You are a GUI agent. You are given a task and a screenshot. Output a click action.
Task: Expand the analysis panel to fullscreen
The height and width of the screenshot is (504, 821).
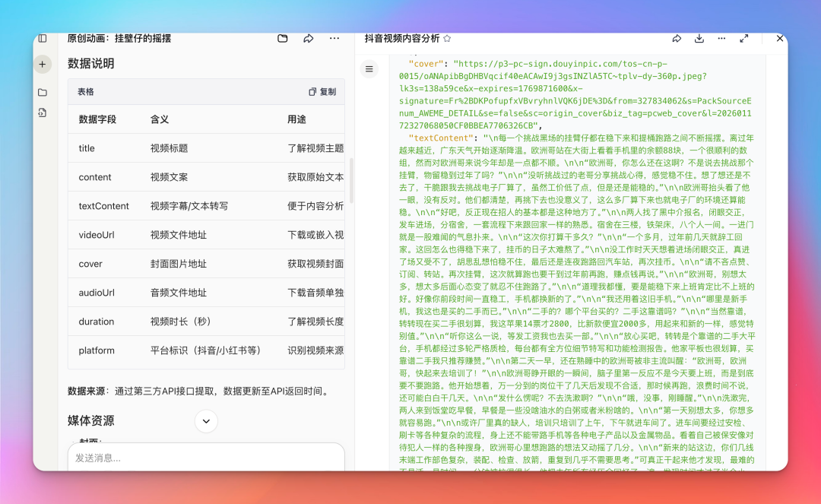coord(744,38)
